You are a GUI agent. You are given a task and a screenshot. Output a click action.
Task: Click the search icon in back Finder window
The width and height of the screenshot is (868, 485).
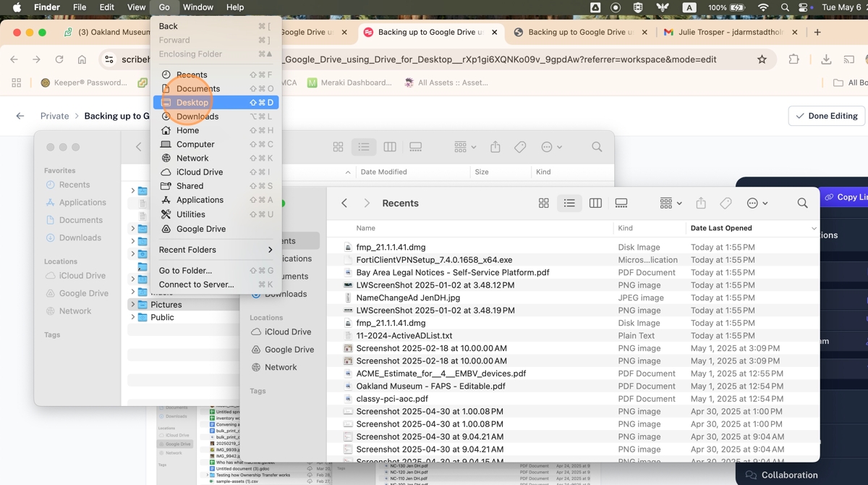coord(597,147)
